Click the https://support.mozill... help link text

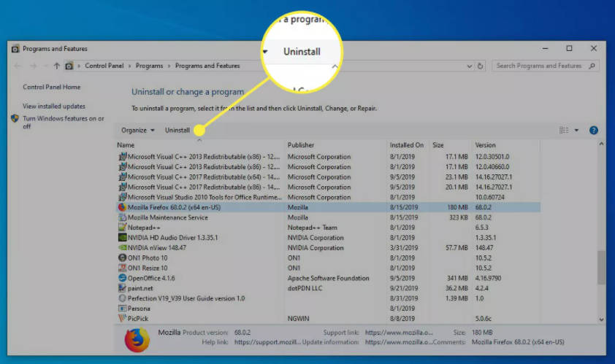pos(267,342)
